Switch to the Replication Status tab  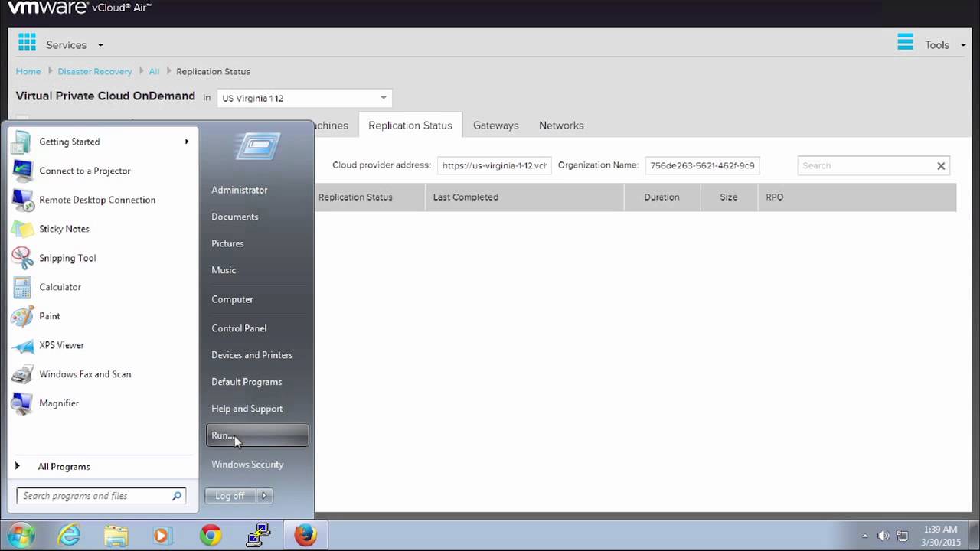[x=410, y=126]
